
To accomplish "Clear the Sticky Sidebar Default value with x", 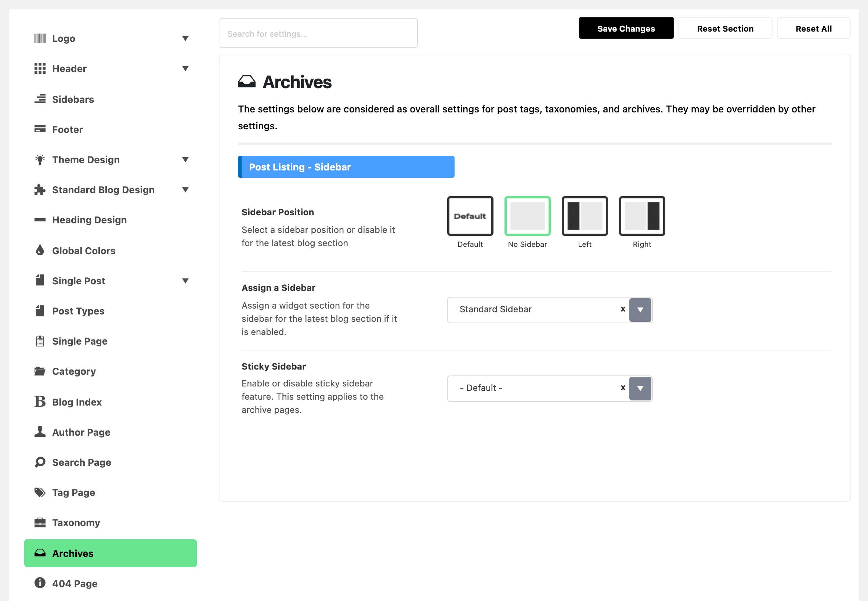I will click(623, 388).
